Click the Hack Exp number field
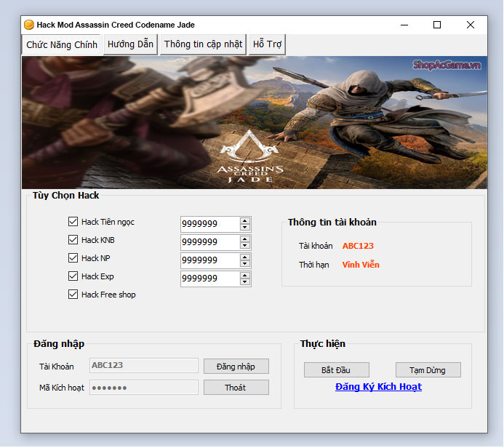The width and height of the screenshot is (504, 448). 210,279
